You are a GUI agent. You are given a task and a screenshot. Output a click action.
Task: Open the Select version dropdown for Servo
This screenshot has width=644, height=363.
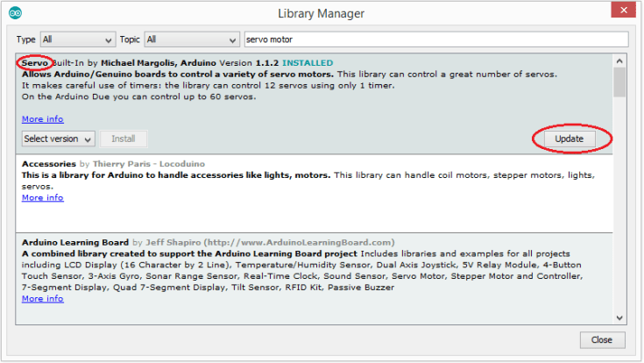[x=59, y=139]
